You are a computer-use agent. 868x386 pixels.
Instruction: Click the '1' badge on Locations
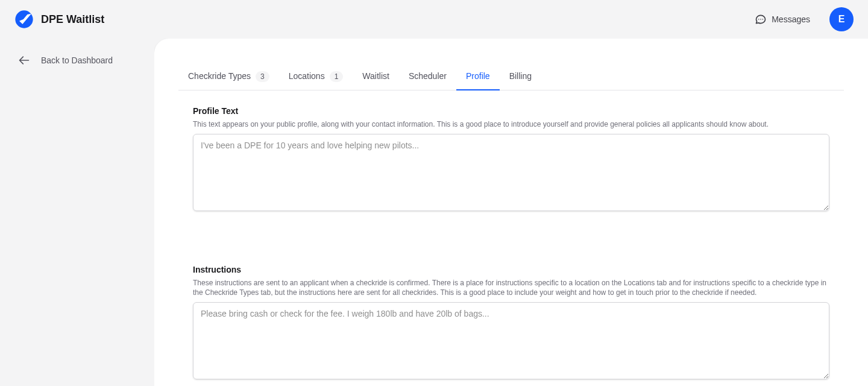pyautogui.click(x=336, y=77)
